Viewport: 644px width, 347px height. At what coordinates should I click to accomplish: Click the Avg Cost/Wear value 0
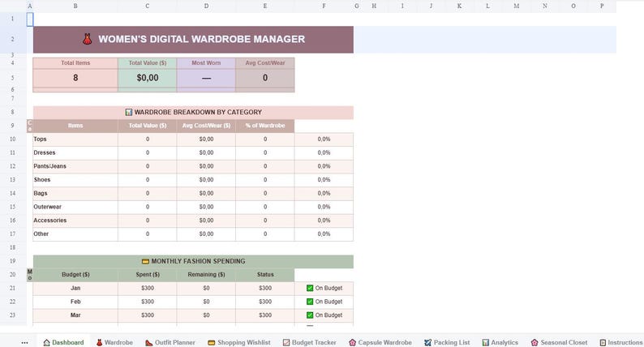[265, 78]
